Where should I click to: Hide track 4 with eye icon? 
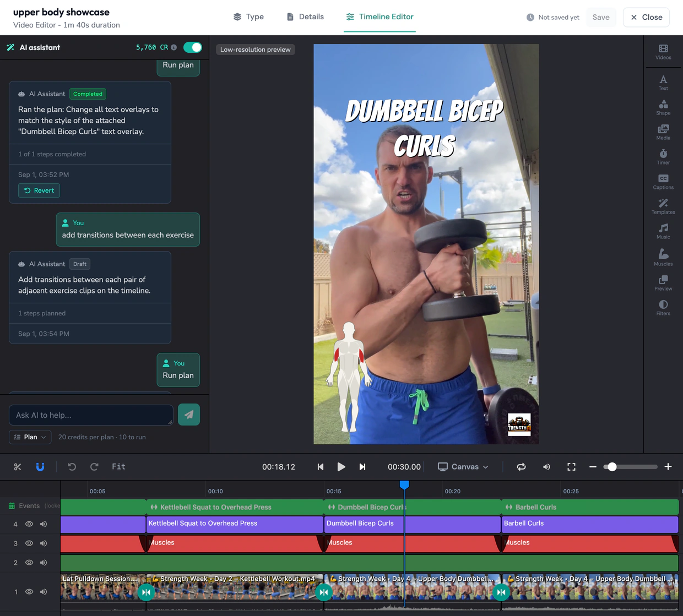coord(29,524)
